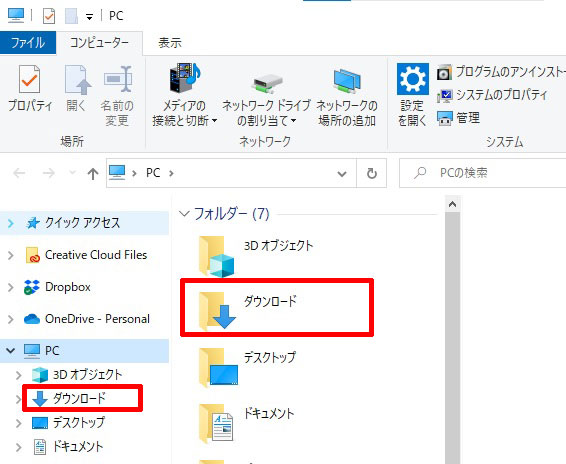Open Media connect/disconnect (メディアの接続と切断) menu
The image size is (566, 464).
[x=184, y=96]
